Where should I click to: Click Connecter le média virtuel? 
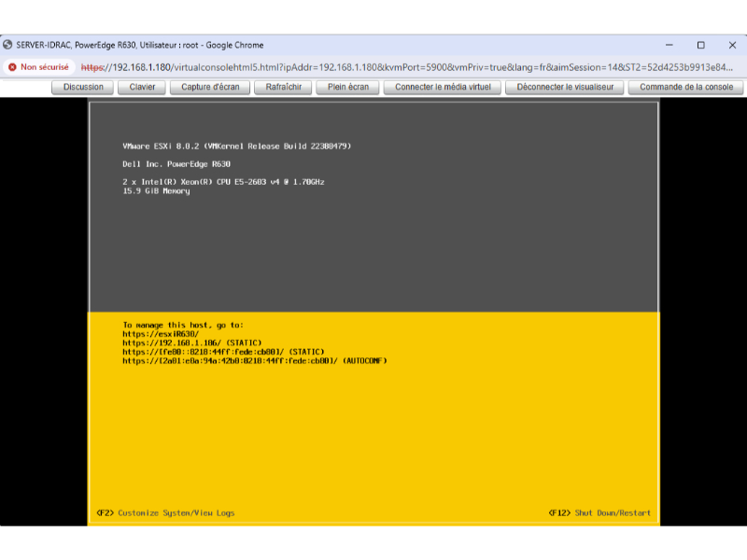(x=443, y=87)
